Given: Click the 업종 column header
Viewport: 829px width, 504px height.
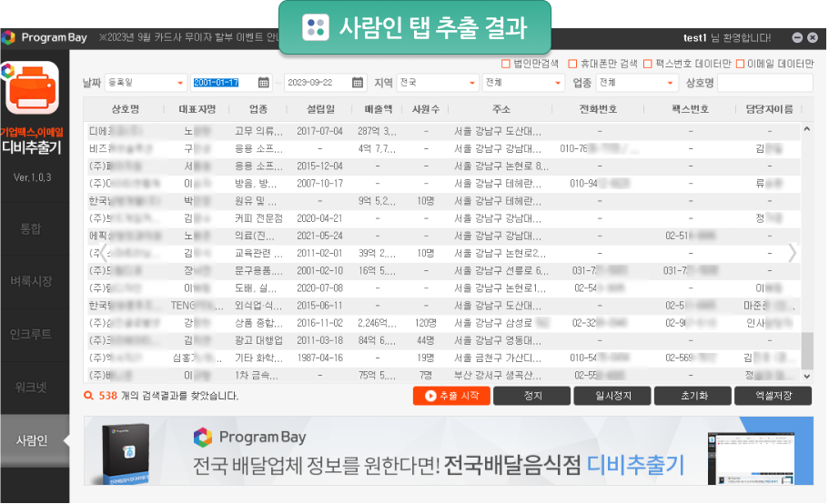Looking at the screenshot, I should [258, 109].
